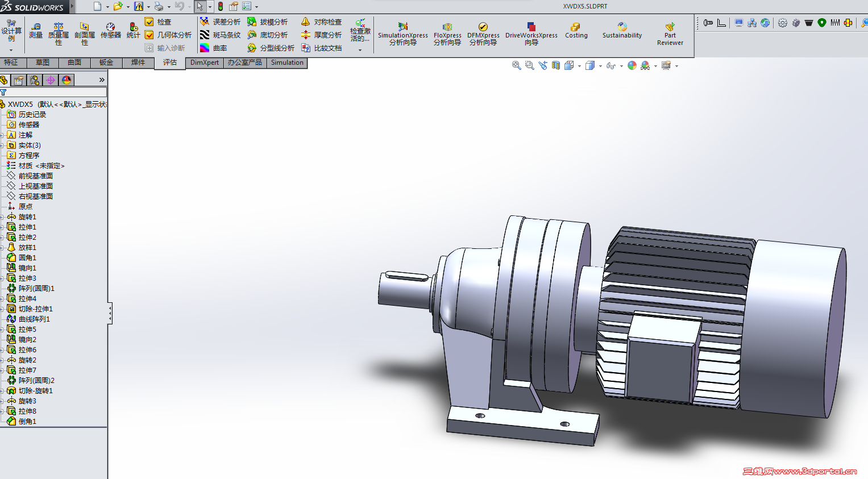The height and width of the screenshot is (479, 868).
Task: Switch to the 草图 tab
Action: pyautogui.click(x=43, y=63)
